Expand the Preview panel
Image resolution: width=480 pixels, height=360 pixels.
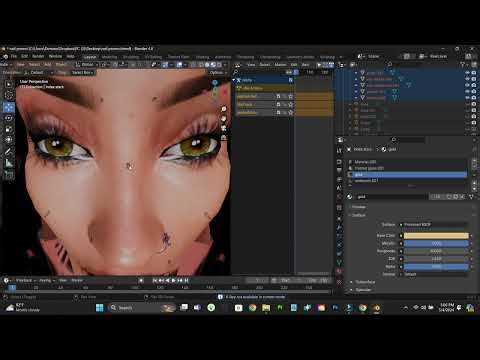click(359, 207)
